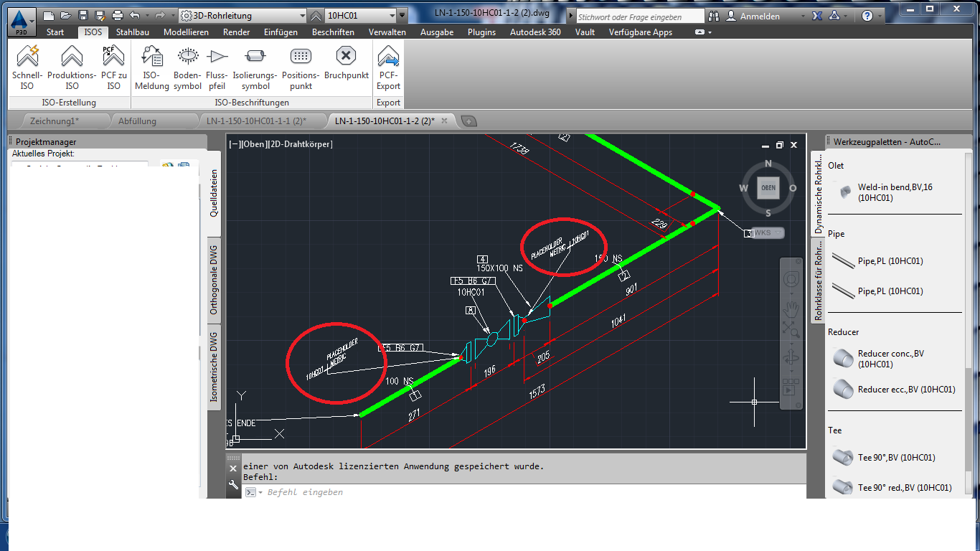Select the Orthogonale DWG side tab

click(214, 279)
